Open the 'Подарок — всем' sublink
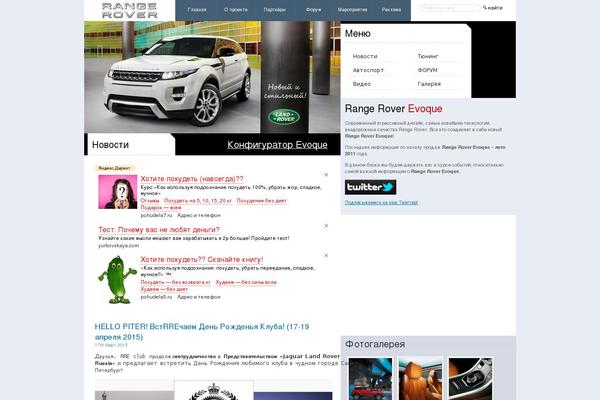Image resolution: width=600 pixels, height=400 pixels. (161, 207)
